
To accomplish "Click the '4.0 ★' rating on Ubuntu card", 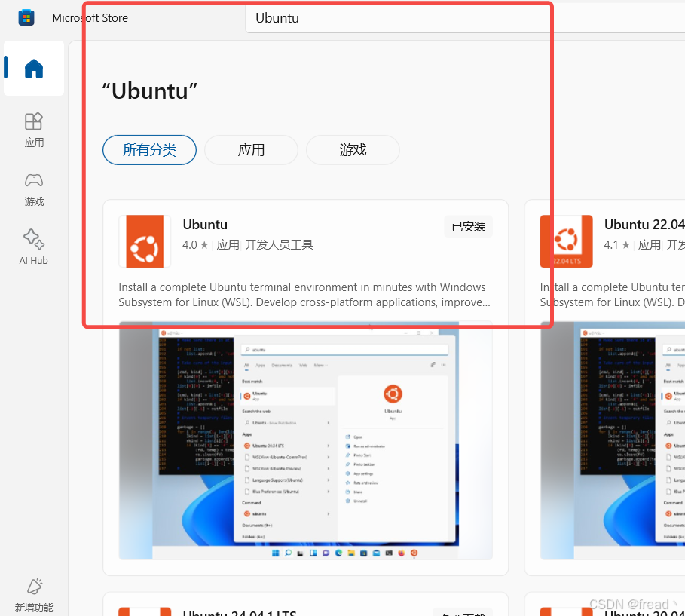I will [x=195, y=245].
